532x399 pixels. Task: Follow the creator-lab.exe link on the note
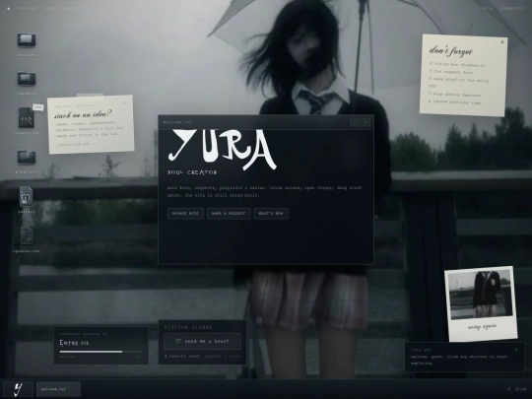tap(75, 144)
